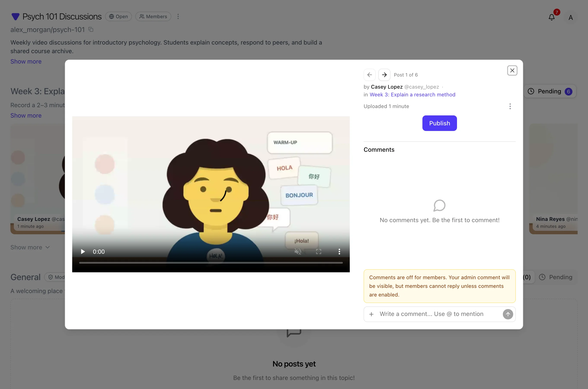The image size is (588, 389).
Task: Go to the previous post arrow
Action: [x=369, y=75]
